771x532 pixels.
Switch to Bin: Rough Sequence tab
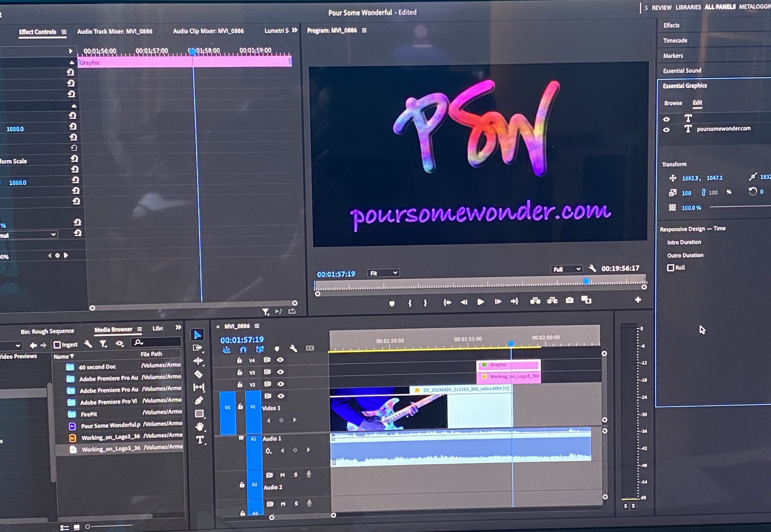47,331
